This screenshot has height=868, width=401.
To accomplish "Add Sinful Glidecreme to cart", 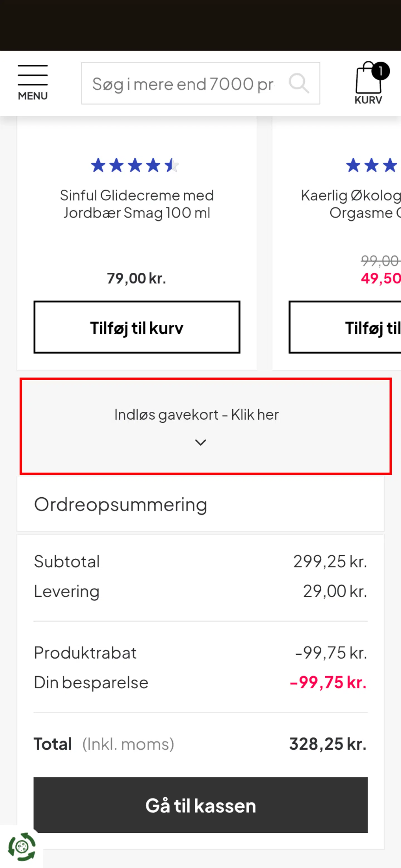I will tap(137, 327).
